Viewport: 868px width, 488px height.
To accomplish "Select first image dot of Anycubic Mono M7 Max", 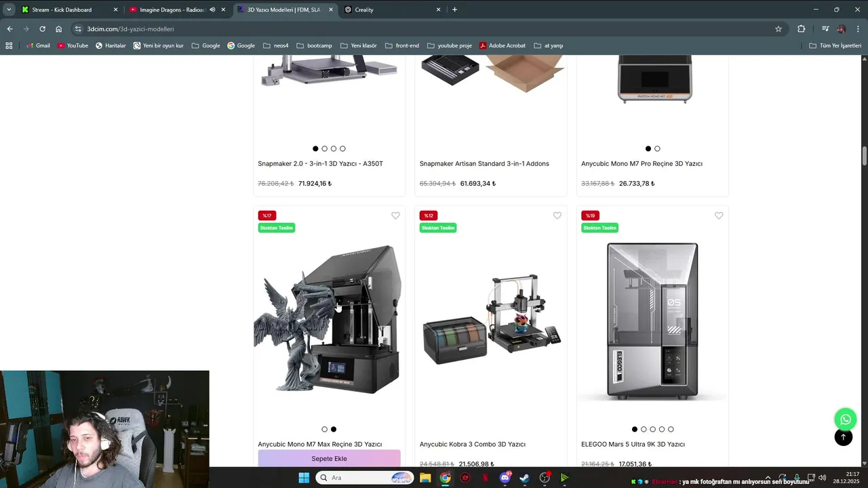I will (x=324, y=429).
